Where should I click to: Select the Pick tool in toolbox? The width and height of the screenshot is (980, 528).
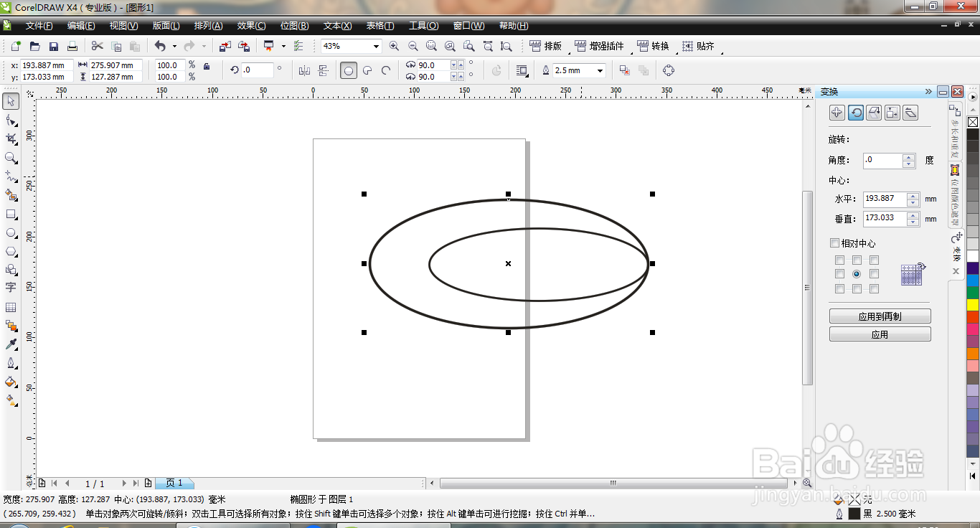[11, 101]
